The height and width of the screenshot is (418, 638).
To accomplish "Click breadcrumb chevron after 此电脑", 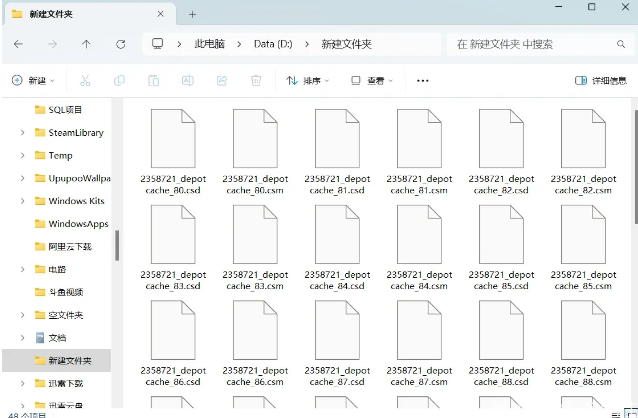I will pyautogui.click(x=239, y=44).
